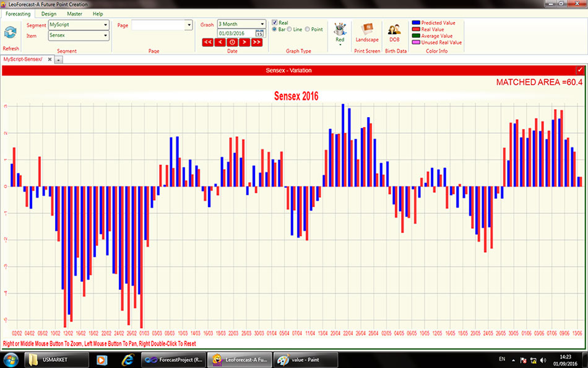The image size is (588, 368).
Task: Open the Design ribbon tab
Action: (x=49, y=14)
